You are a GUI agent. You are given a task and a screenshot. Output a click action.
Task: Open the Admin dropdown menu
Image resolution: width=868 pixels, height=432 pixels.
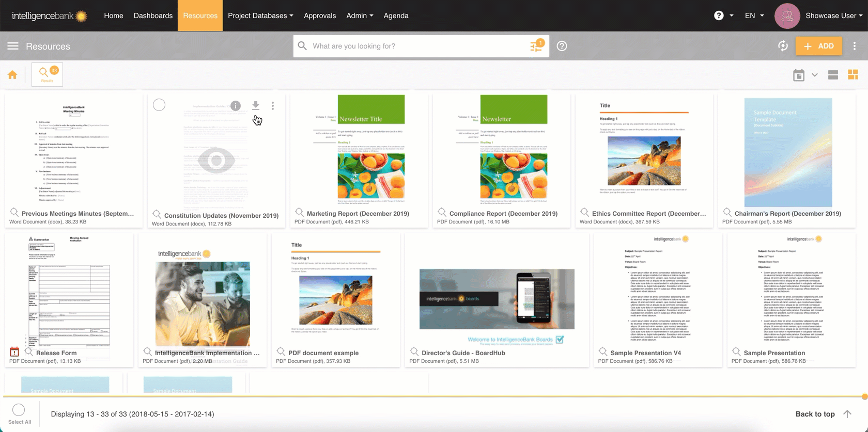click(x=360, y=15)
